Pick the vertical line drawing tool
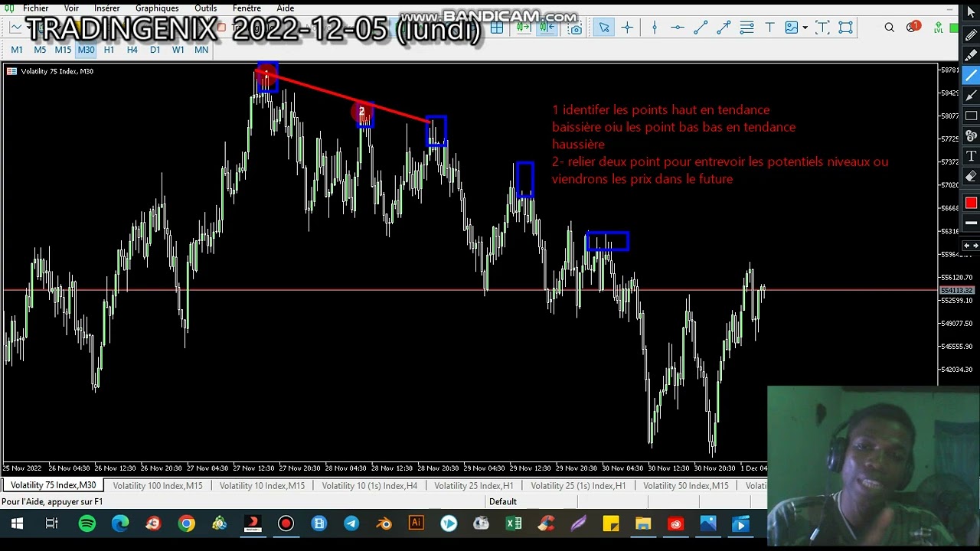 (654, 28)
